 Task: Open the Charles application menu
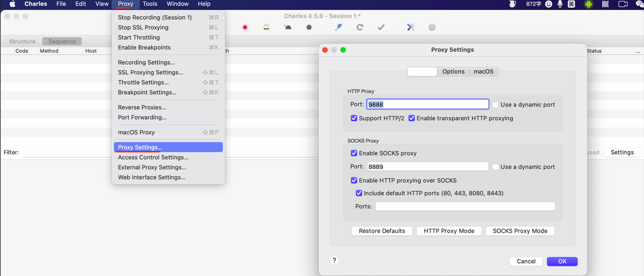tap(36, 4)
